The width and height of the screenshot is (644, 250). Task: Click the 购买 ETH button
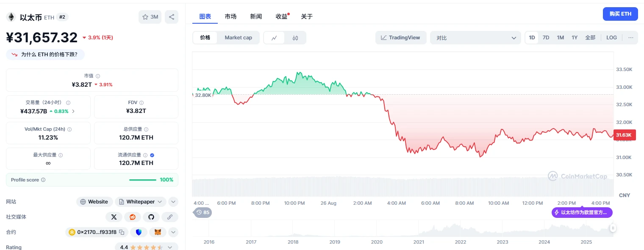click(x=620, y=14)
